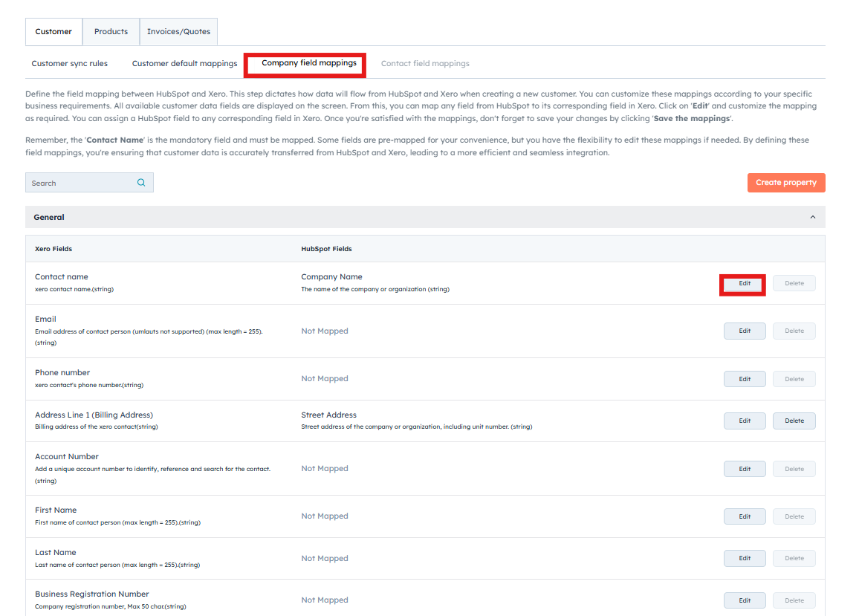Collapse the General section chevron
Screen dimensions: 859x616
pos(812,217)
